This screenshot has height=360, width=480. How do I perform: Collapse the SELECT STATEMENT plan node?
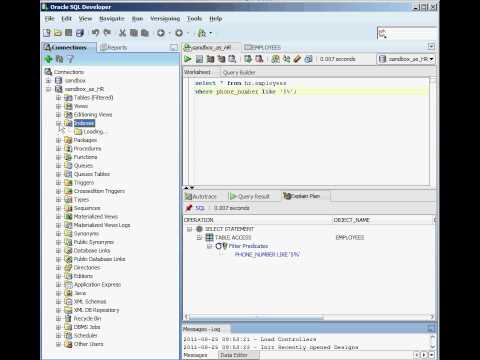[189, 229]
